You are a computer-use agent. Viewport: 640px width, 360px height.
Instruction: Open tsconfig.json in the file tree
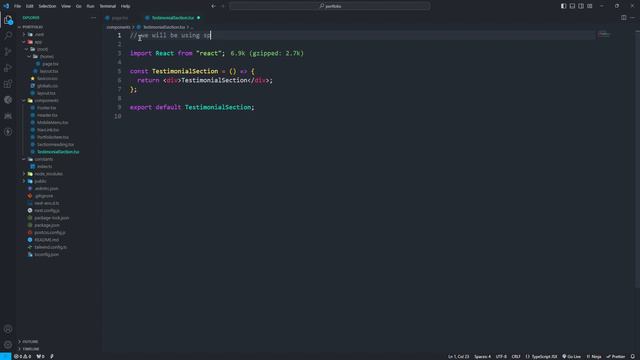click(x=47, y=255)
